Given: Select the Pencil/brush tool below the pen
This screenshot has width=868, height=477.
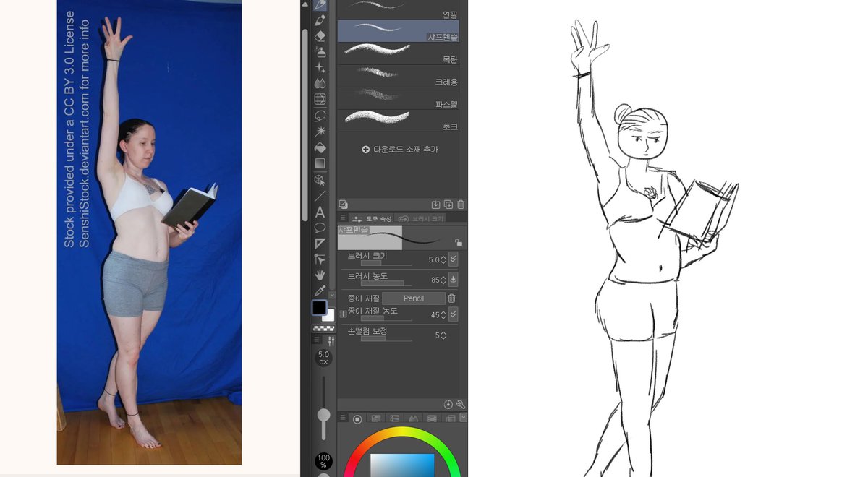Looking at the screenshot, I should point(320,20).
